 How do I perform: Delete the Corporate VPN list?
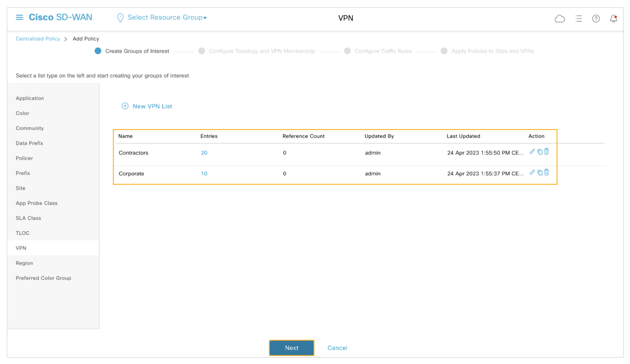547,173
